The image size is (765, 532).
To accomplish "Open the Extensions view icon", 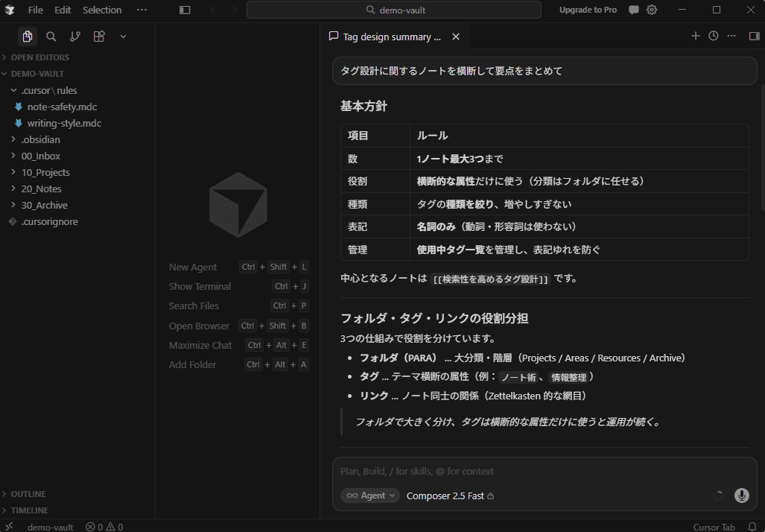I will pyautogui.click(x=99, y=37).
